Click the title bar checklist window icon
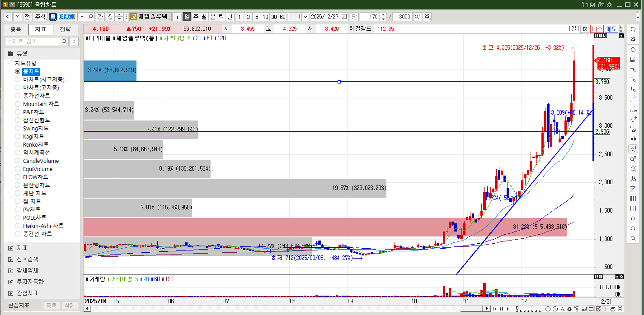The image size is (644, 315). 593,5
